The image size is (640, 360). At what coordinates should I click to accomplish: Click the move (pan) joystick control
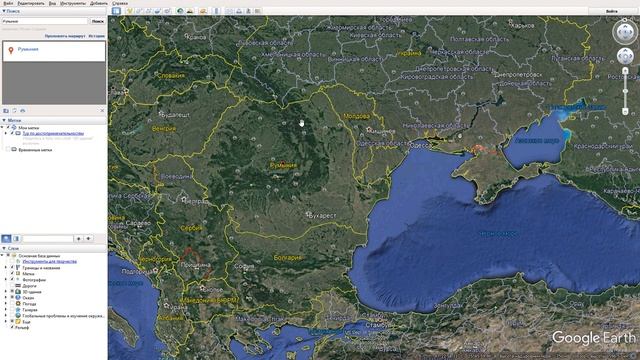pos(625,56)
